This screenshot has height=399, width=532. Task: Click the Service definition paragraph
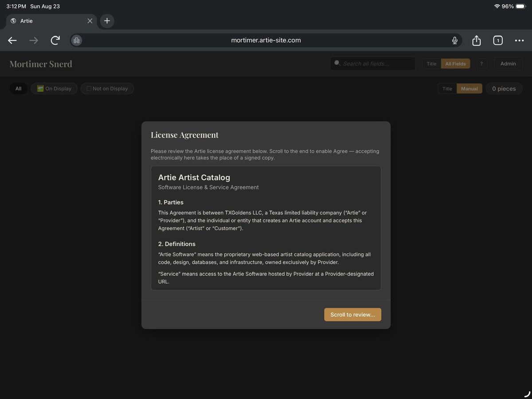coord(266,278)
